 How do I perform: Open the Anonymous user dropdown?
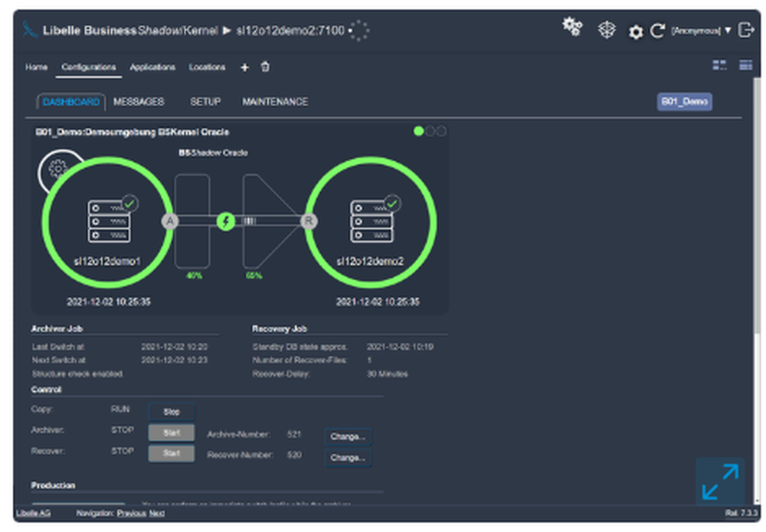(701, 31)
